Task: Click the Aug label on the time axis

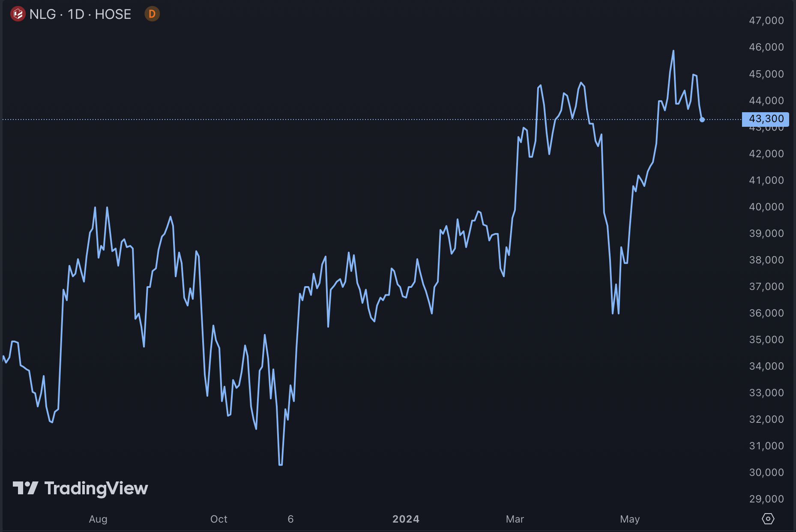Action: 98,519
